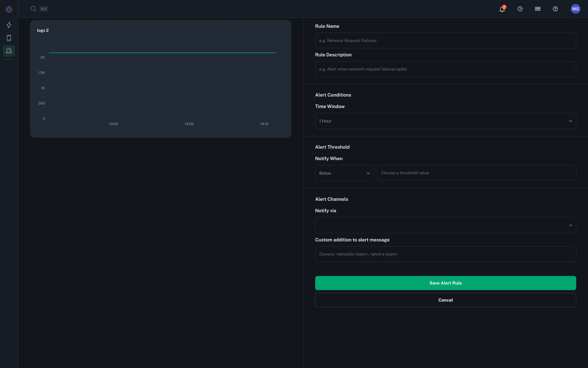Click the Save Alert Rule button
588x368 pixels.
tap(445, 283)
